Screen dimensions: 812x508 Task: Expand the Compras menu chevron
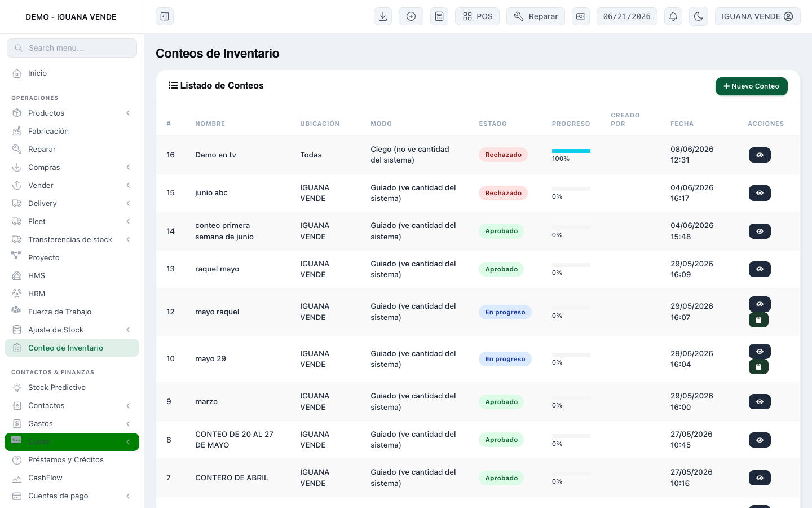point(128,167)
